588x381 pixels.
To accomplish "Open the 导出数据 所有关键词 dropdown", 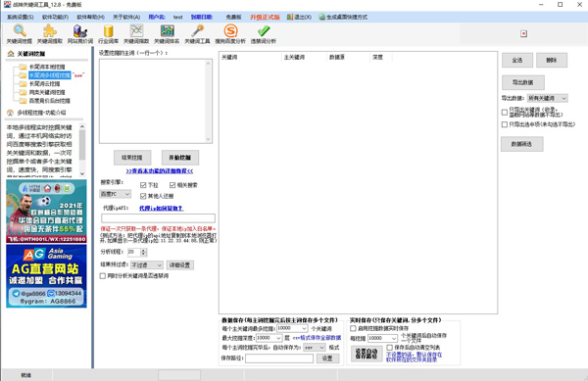I will pos(547,98).
